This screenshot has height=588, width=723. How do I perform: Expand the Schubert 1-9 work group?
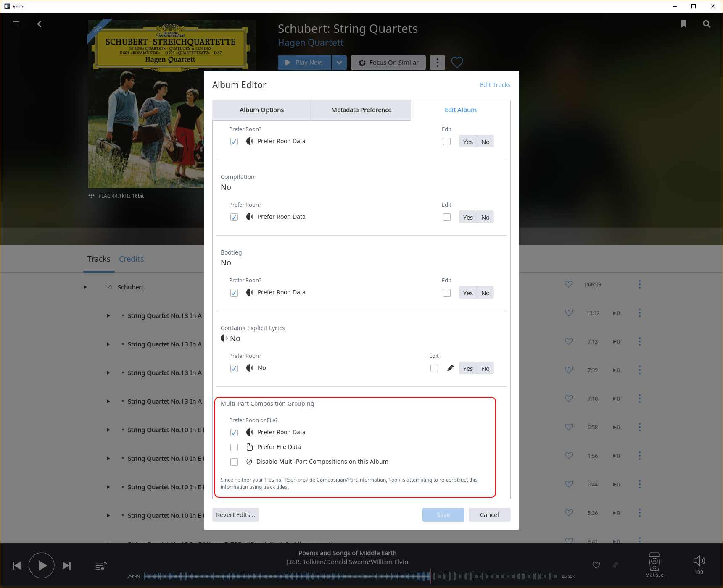tap(85, 287)
